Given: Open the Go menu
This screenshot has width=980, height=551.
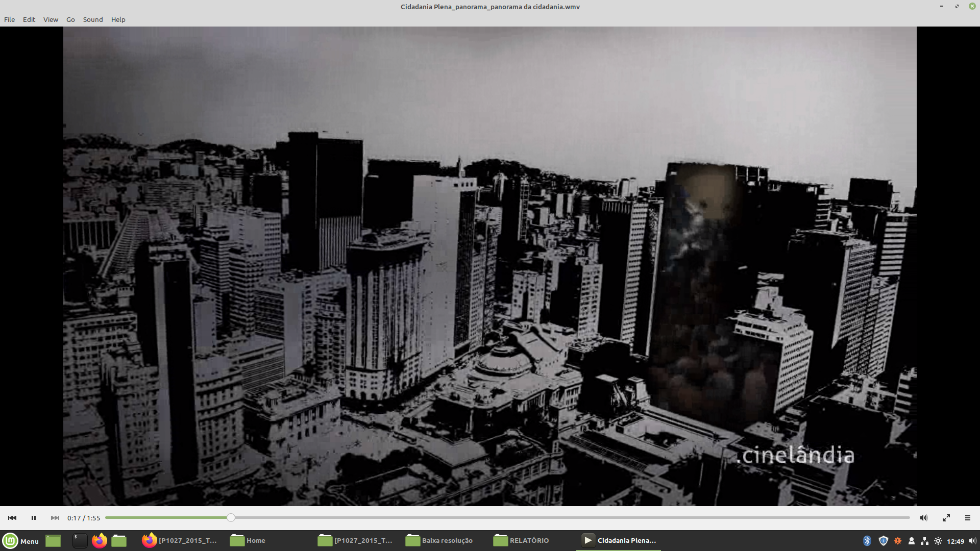Looking at the screenshot, I should tap(70, 19).
